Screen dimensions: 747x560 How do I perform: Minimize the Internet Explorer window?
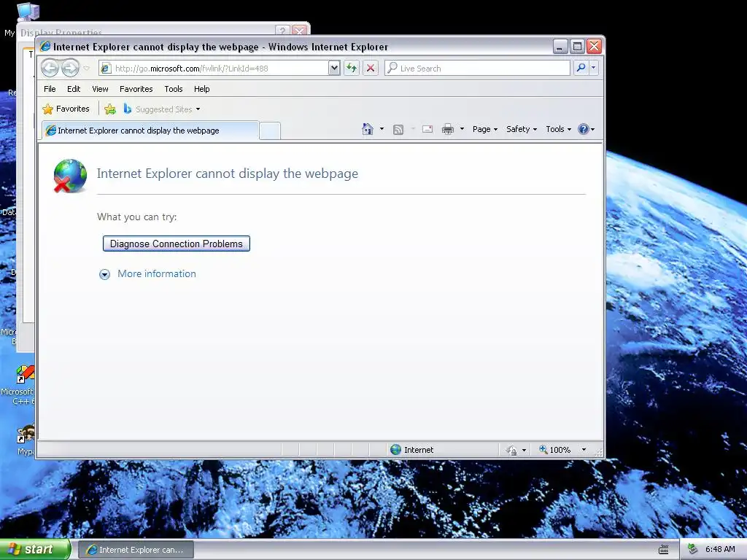(560, 47)
